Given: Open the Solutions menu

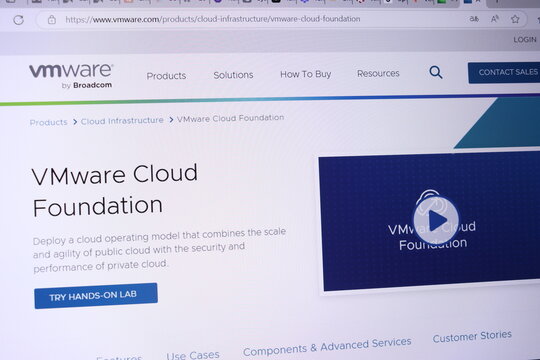Looking at the screenshot, I should tap(233, 75).
